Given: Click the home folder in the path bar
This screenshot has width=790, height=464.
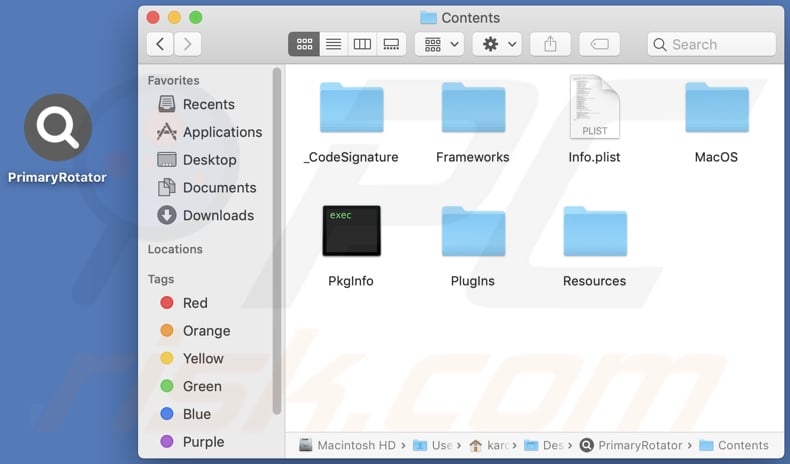Looking at the screenshot, I should point(488,445).
